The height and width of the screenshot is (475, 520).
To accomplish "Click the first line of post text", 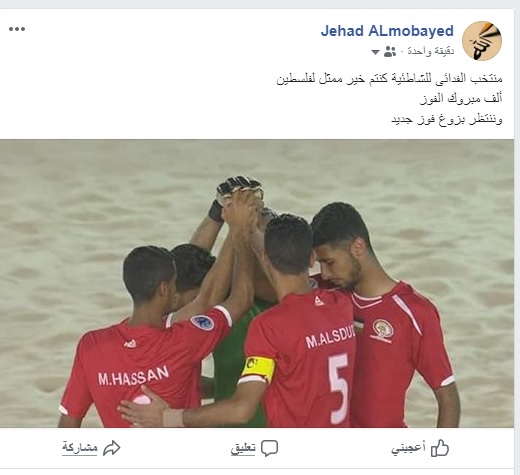I will pyautogui.click(x=389, y=79).
